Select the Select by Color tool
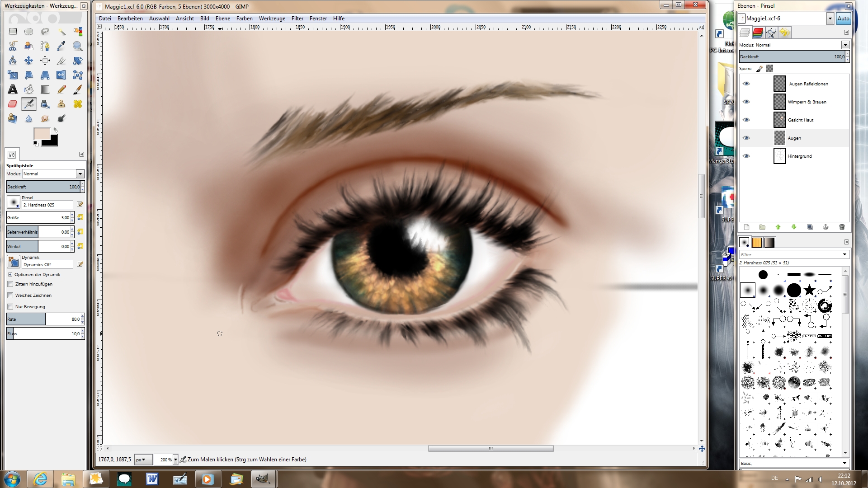 coord(78,32)
